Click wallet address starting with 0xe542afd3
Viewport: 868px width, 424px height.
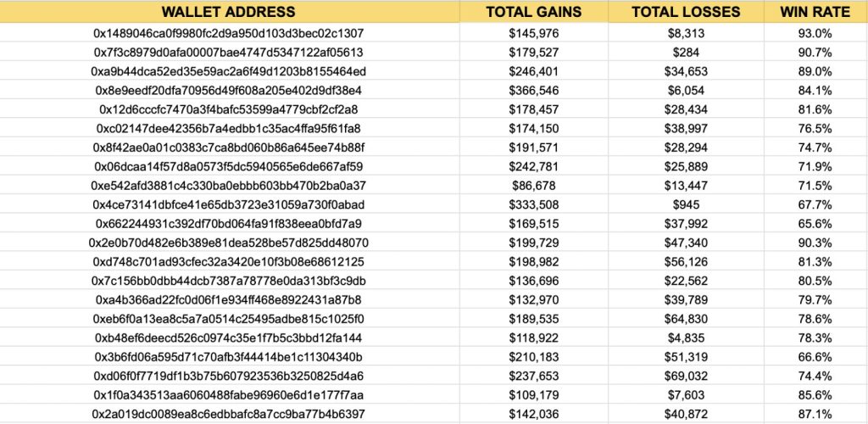[x=229, y=186]
